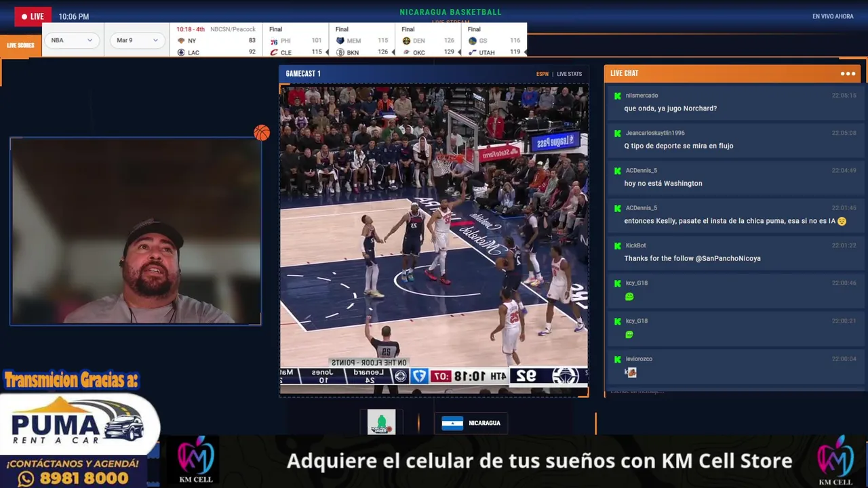Click the 22:05:15 chat timestamp
The height and width of the screenshot is (488, 868).
[x=844, y=96]
